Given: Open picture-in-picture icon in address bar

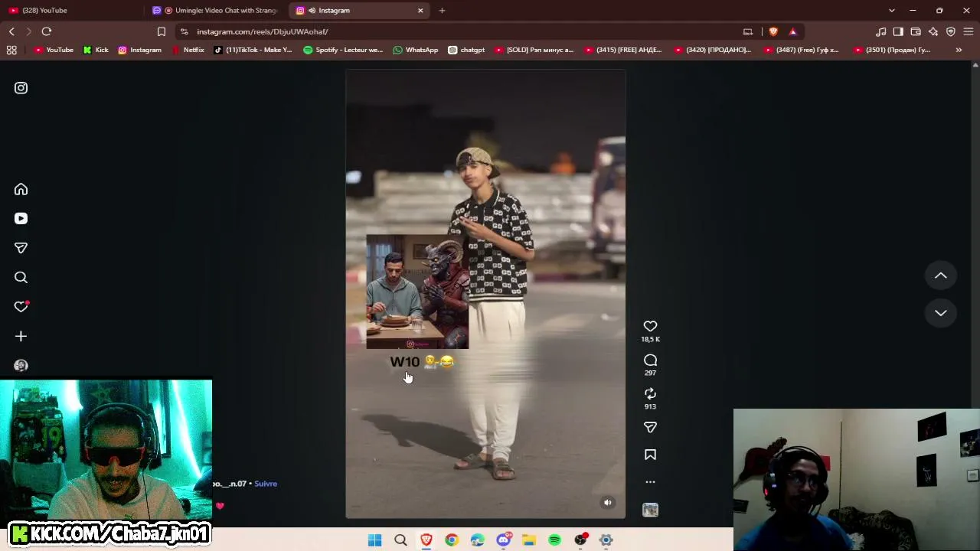Looking at the screenshot, I should 748,31.
